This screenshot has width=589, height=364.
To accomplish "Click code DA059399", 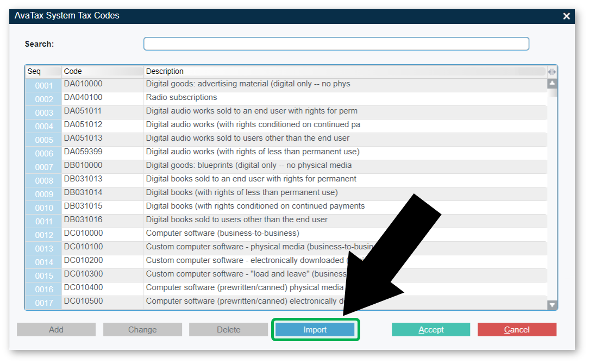I will tap(83, 152).
